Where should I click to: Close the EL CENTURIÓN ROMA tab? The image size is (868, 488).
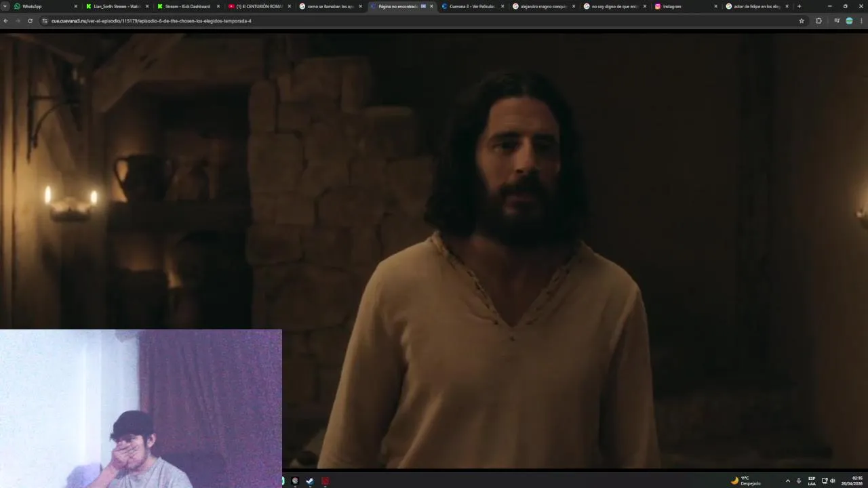pyautogui.click(x=290, y=6)
